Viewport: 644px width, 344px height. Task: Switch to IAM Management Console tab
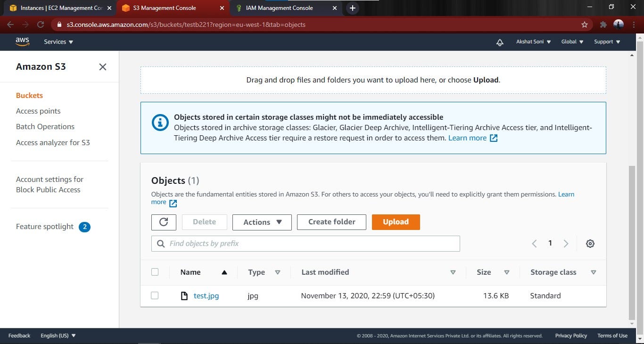click(286, 8)
